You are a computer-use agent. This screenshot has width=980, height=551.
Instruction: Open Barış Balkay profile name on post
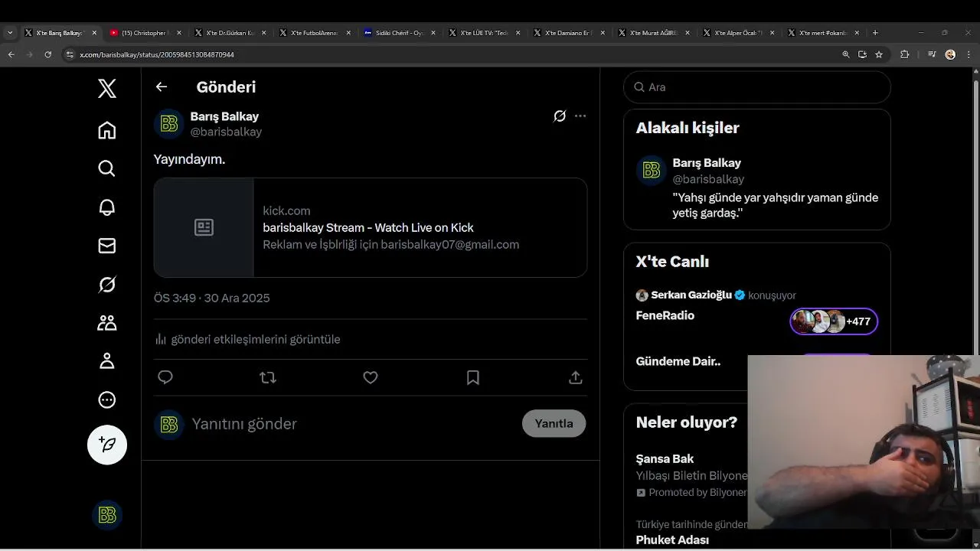click(224, 116)
